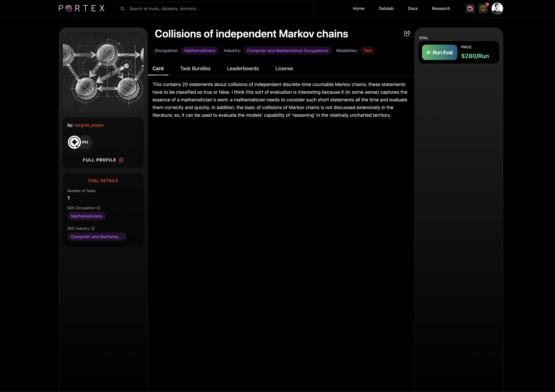This screenshot has height=392, width=555.
Task: Click the search magnifier icon
Action: coord(122,8)
